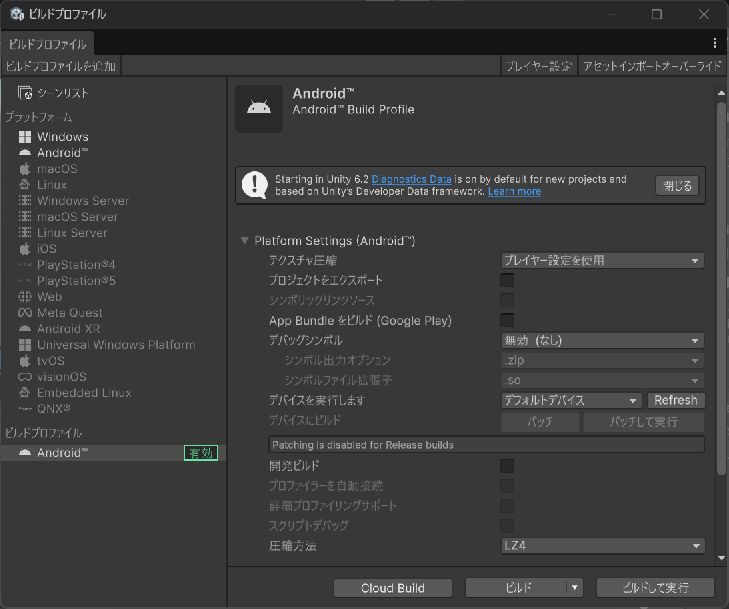
Task: Click the macOS apple icon
Action: (25, 169)
